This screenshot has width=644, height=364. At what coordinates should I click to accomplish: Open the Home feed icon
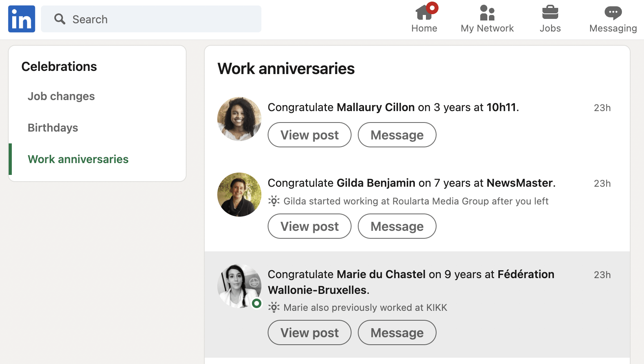(x=424, y=13)
